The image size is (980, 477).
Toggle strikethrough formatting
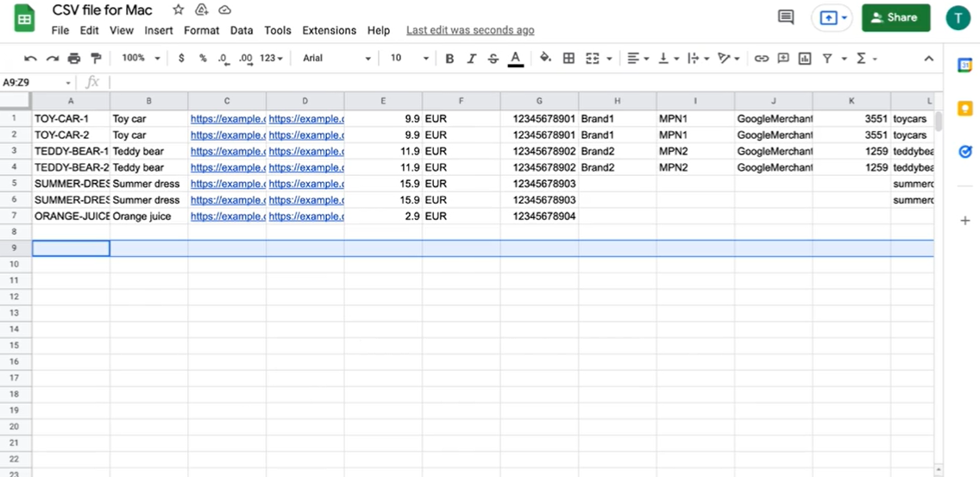click(x=493, y=59)
